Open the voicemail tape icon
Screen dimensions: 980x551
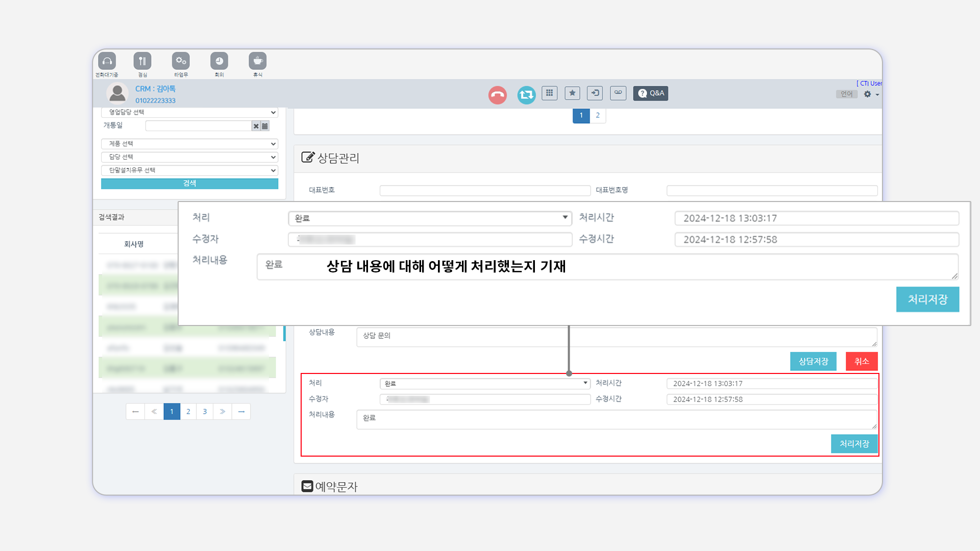tap(618, 93)
